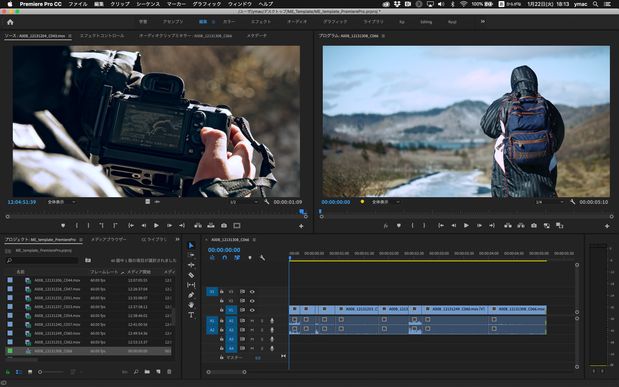Open the ファイル menu
Image resolution: width=619 pixels, height=387 pixels.
[78, 4]
